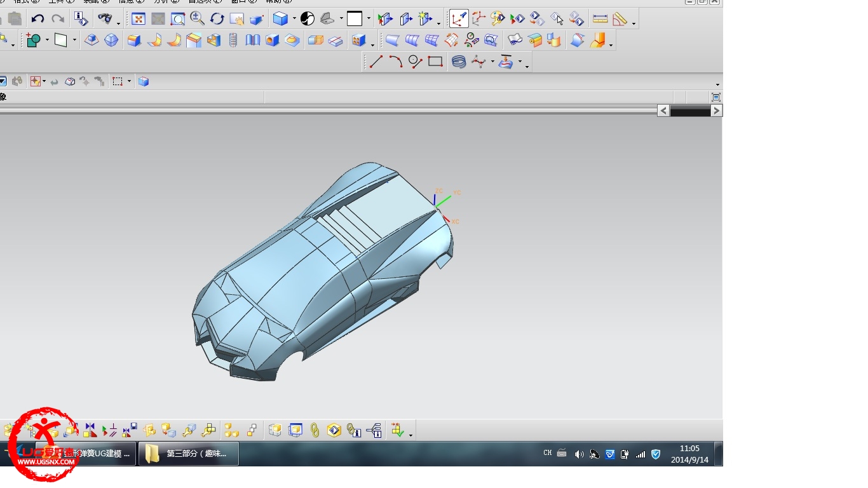Open dropdown next to gray laptop icon
This screenshot has height=488, width=868.
coord(341,19)
